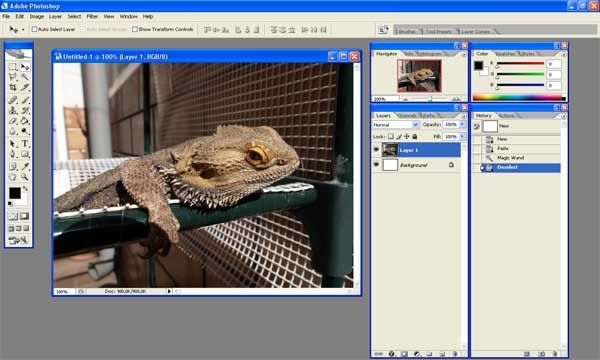600x360 pixels.
Task: Select the Eraser tool
Action: pyautogui.click(x=13, y=121)
